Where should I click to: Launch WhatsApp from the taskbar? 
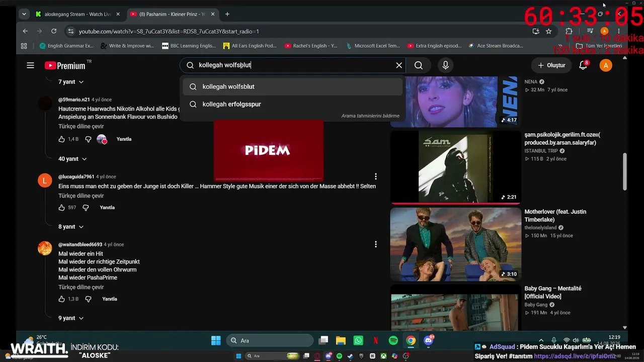click(358, 341)
